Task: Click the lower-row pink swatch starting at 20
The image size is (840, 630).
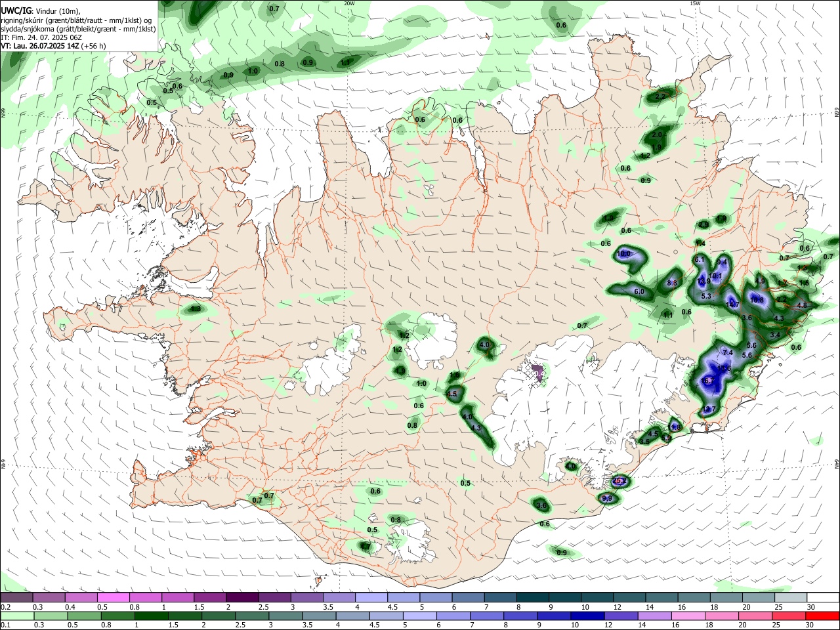Action: pyautogui.click(x=756, y=616)
